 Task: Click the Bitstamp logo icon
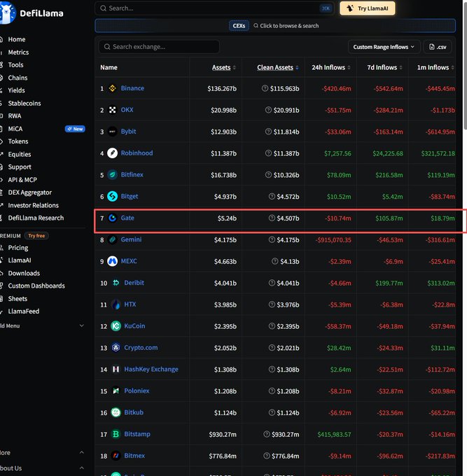click(116, 434)
